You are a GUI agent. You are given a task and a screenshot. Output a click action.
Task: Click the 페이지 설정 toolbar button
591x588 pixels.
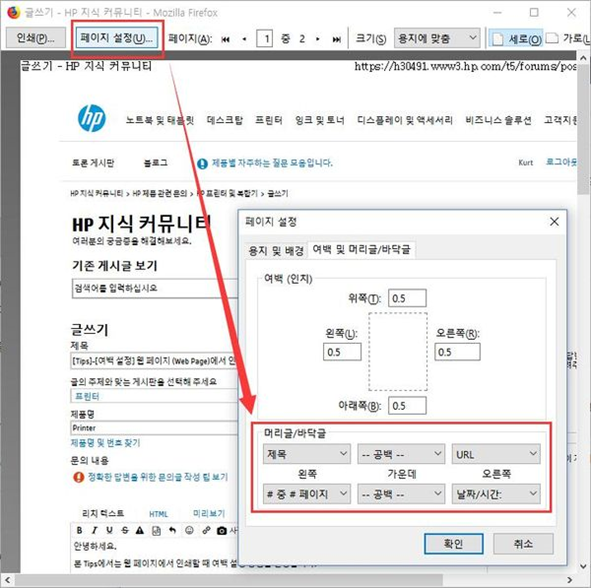pos(116,38)
